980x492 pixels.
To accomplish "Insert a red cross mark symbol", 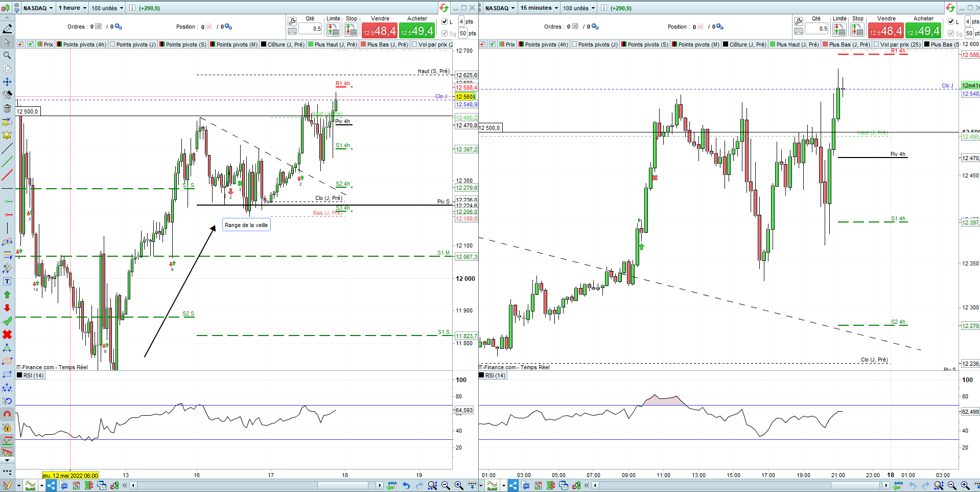I will (7, 334).
